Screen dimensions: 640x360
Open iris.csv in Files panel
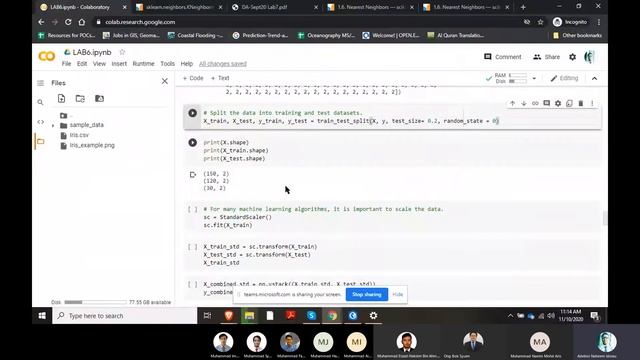pyautogui.click(x=79, y=135)
